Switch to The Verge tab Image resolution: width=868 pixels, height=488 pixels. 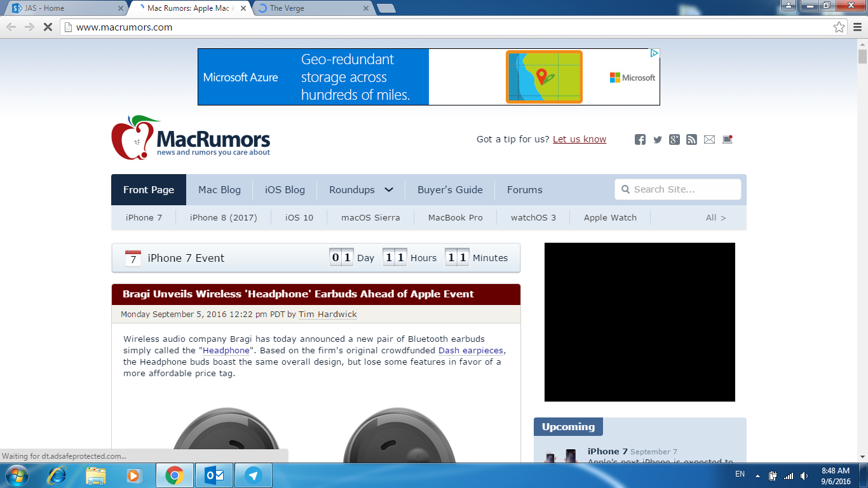[x=311, y=8]
